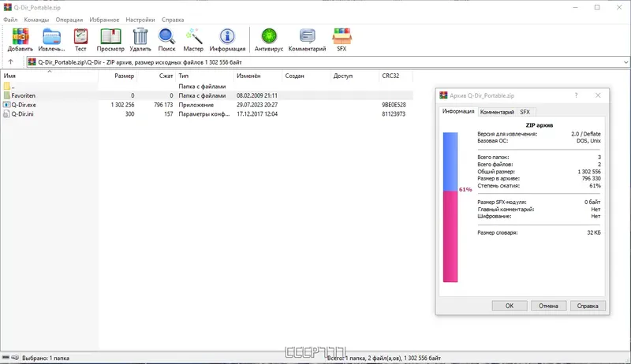Click the CRC value 9BE0E528

394,105
